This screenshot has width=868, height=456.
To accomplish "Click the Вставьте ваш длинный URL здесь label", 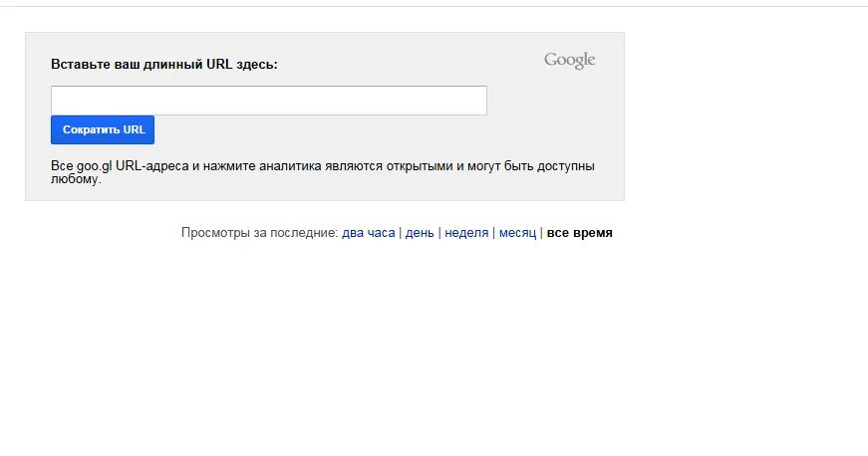I will pos(164,64).
